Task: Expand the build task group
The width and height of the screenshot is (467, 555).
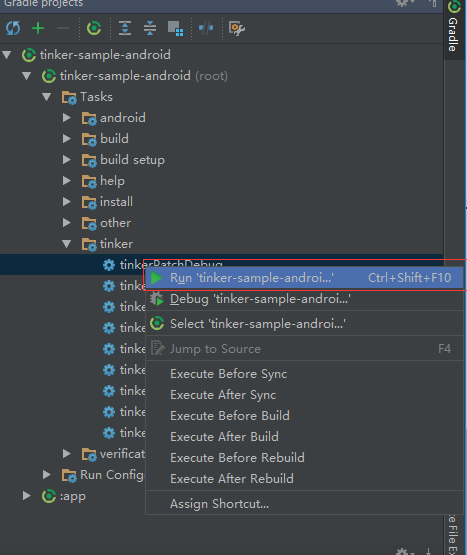Action: tap(67, 139)
